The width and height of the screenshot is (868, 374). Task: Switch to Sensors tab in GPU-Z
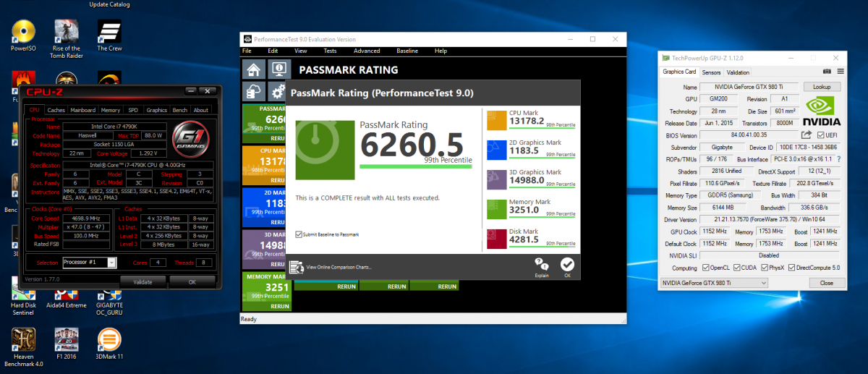(x=711, y=72)
